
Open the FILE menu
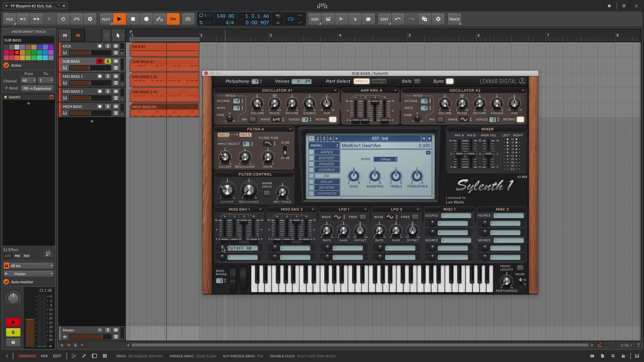9,19
